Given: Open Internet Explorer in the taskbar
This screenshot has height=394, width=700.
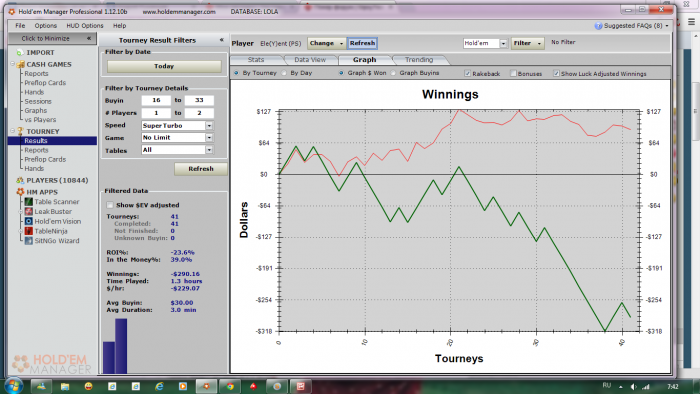Looking at the screenshot, I should click(159, 386).
